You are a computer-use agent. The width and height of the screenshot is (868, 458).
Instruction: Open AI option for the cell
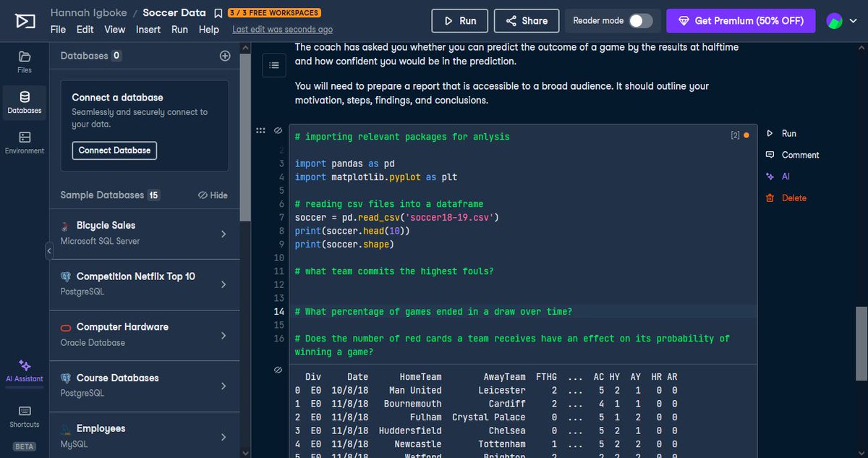click(x=778, y=177)
